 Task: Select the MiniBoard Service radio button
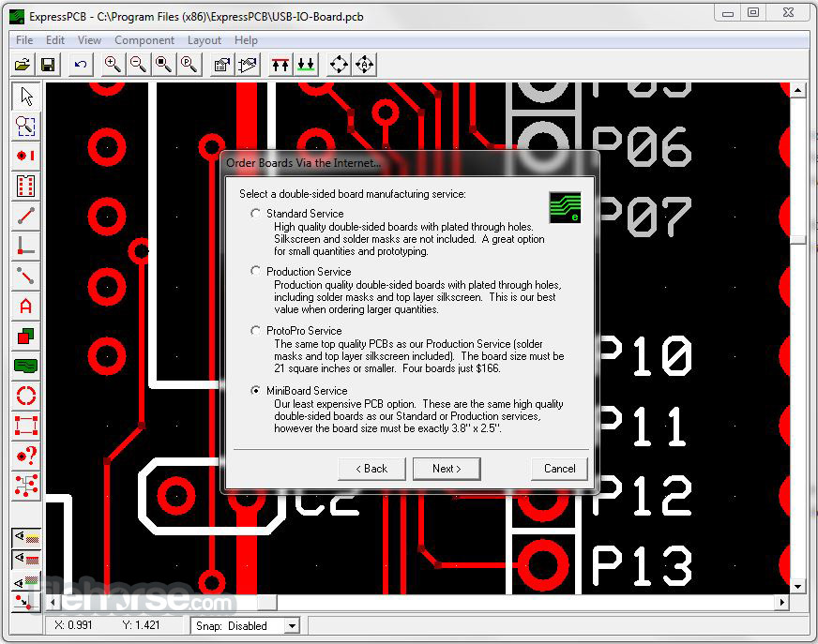(255, 391)
